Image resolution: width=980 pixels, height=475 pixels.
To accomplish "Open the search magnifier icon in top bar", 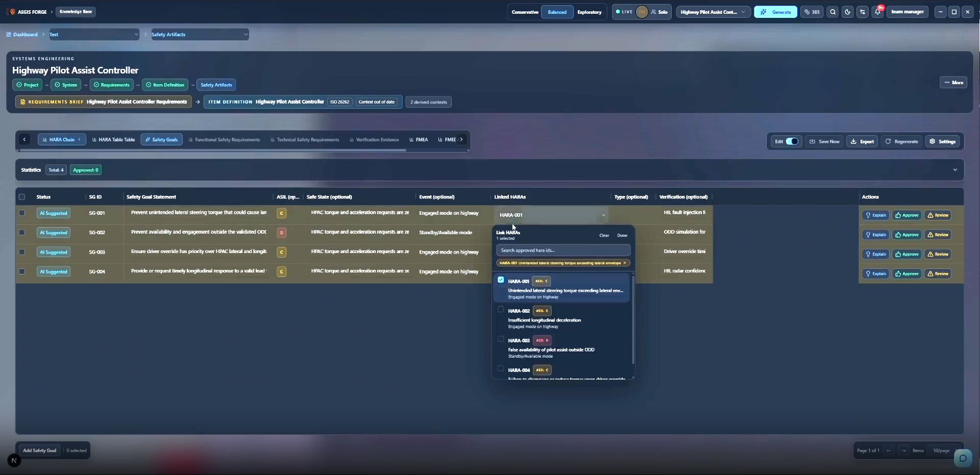I will pos(833,12).
